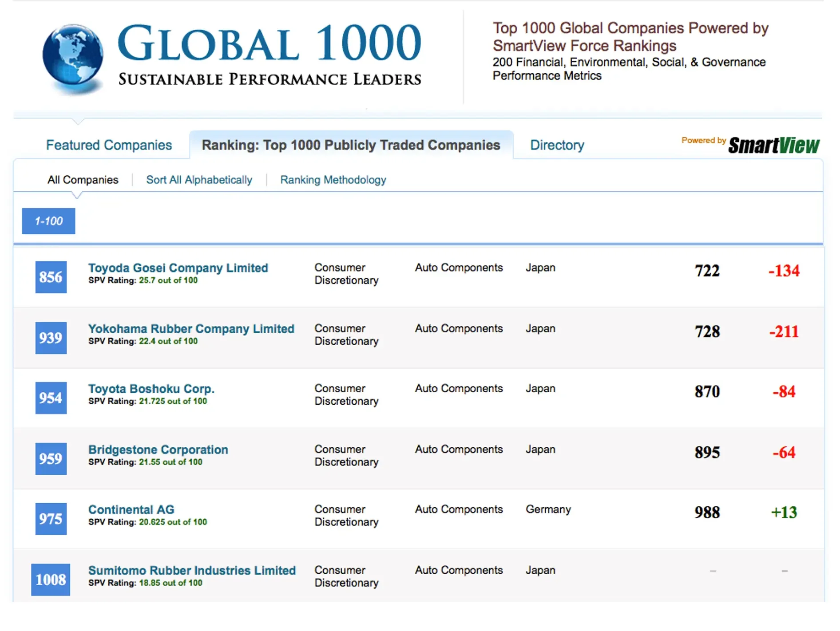
Task: Click previous rank value 722
Action: coord(707,271)
